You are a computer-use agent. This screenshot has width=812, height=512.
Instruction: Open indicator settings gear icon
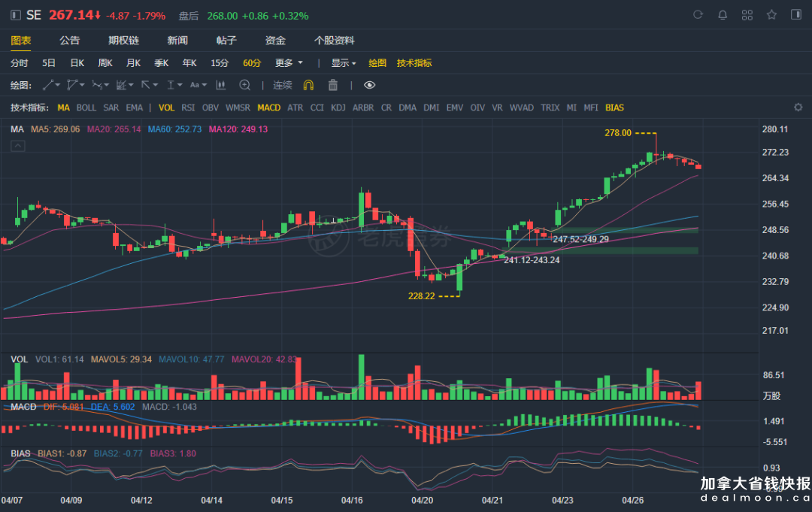pos(798,108)
